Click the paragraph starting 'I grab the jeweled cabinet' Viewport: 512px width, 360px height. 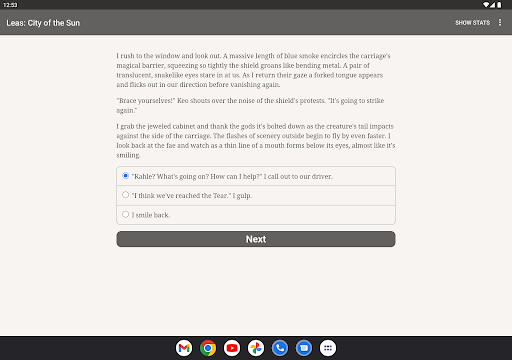256,140
